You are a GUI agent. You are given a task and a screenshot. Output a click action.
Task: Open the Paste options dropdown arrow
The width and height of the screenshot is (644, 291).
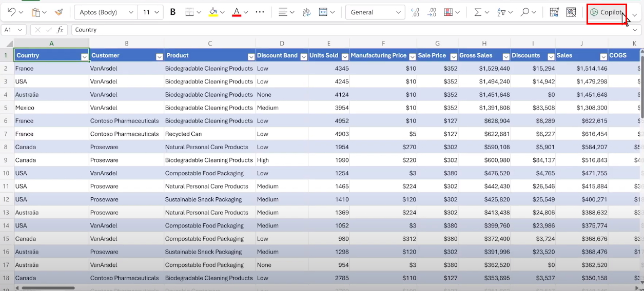(x=45, y=12)
